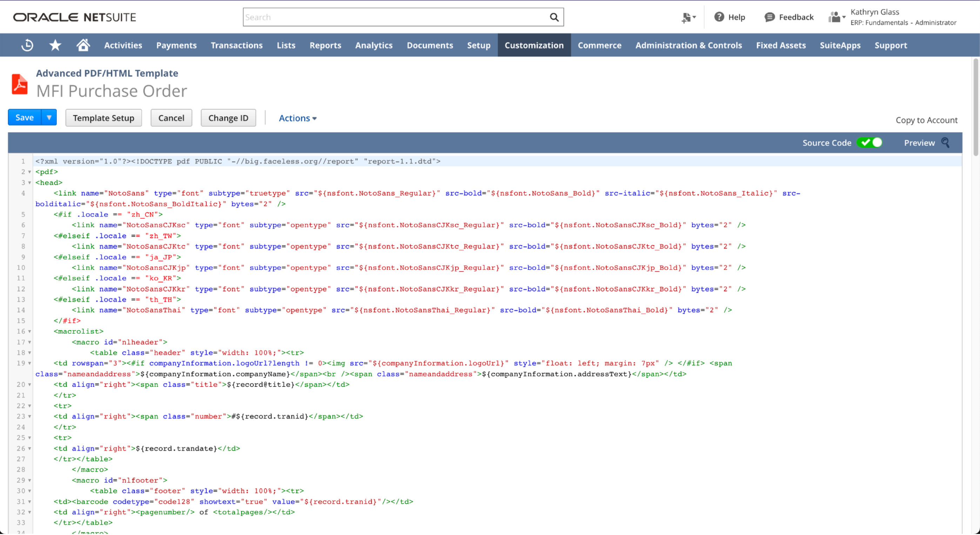Open the Setup menu
Image resolution: width=980 pixels, height=535 pixels.
478,45
